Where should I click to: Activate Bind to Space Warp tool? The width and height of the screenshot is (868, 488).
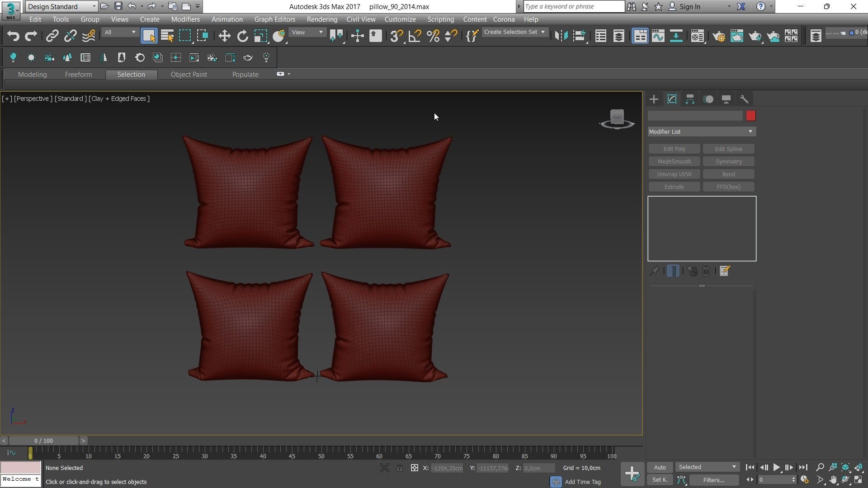[x=89, y=36]
